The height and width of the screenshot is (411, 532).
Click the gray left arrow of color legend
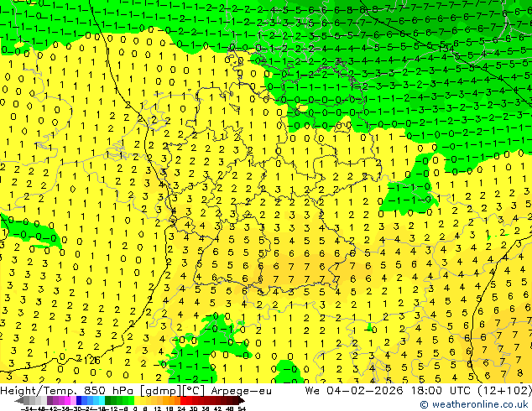click(x=19, y=400)
